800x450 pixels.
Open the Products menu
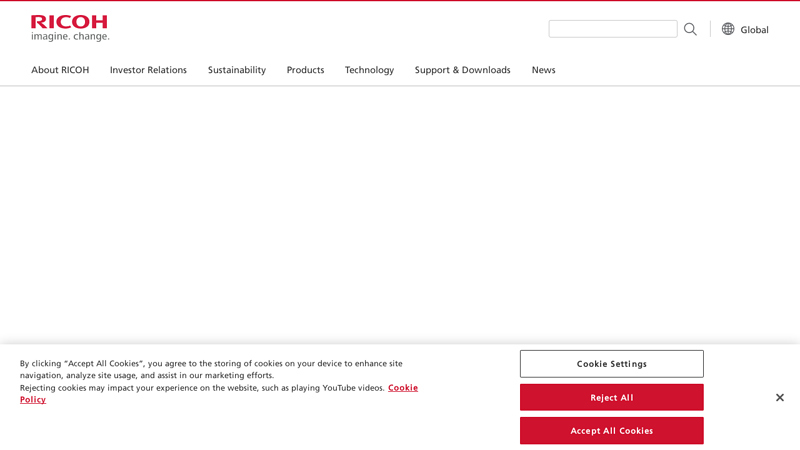(305, 70)
